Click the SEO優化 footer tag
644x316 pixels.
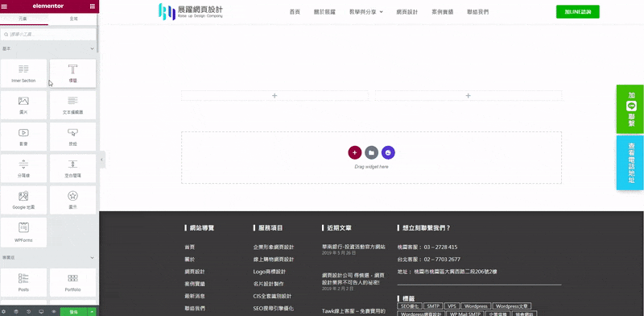(410, 306)
